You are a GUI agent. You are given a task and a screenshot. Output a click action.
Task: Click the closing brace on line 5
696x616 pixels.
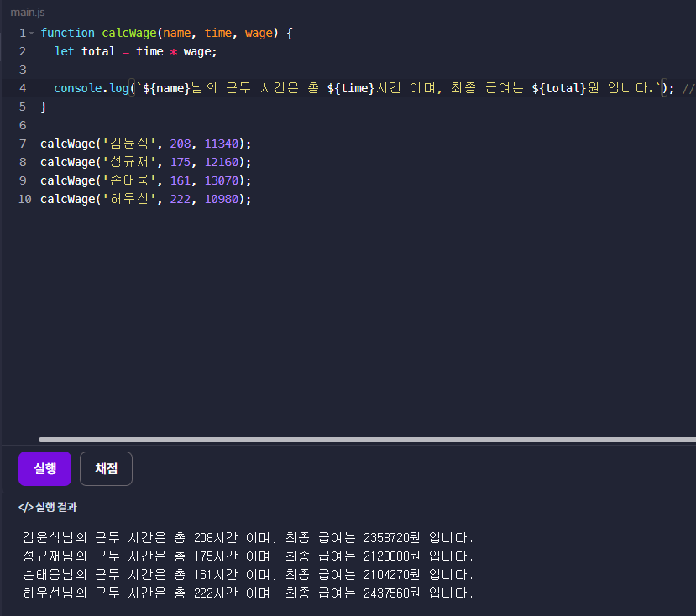pyautogui.click(x=44, y=107)
